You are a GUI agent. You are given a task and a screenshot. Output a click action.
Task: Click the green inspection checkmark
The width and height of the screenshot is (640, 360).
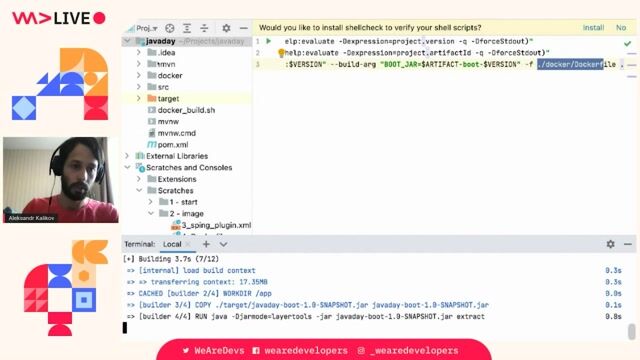click(x=627, y=43)
